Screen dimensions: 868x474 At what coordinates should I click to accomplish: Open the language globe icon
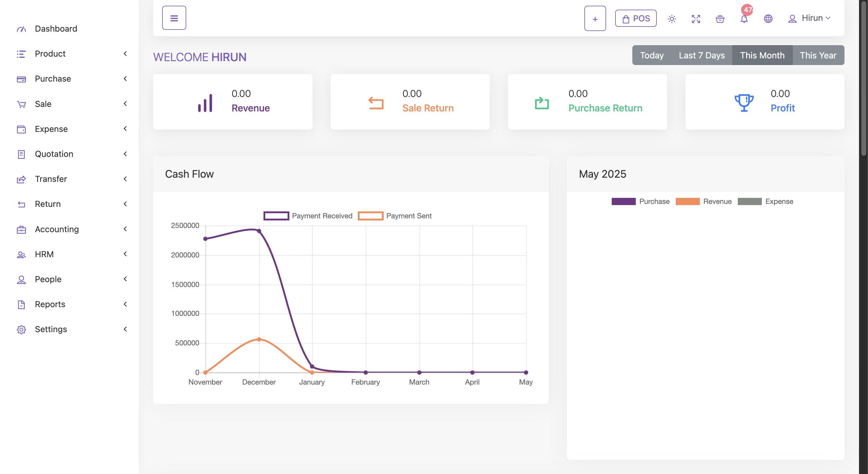coord(768,19)
